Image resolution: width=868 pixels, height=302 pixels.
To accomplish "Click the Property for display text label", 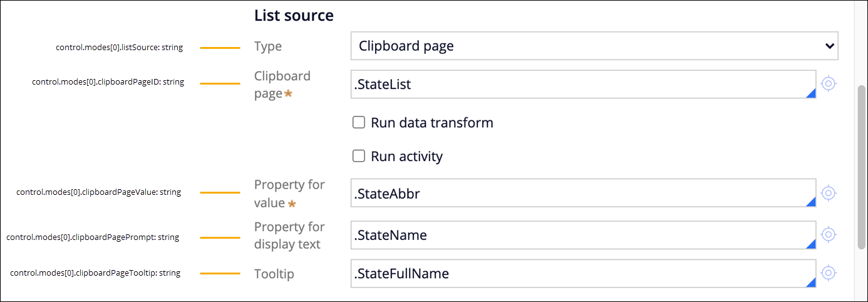I will 289,235.
